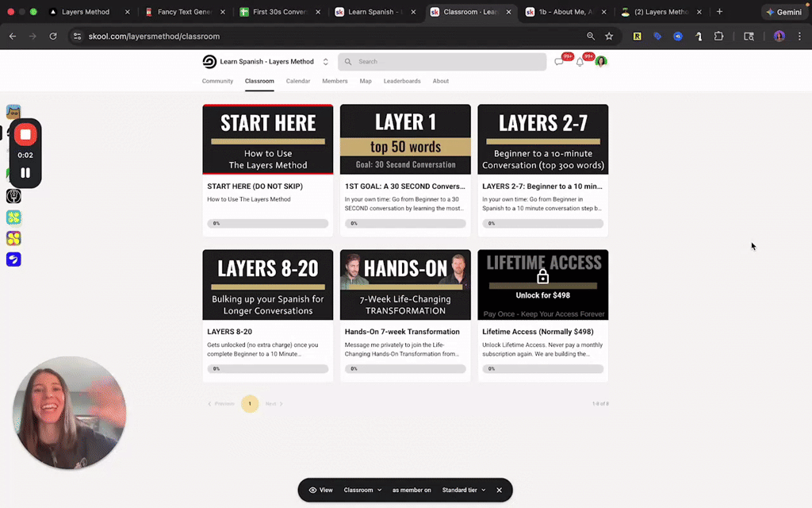Open the Chrome extensions puzzle icon
This screenshot has height=508, width=812.
[x=718, y=37]
